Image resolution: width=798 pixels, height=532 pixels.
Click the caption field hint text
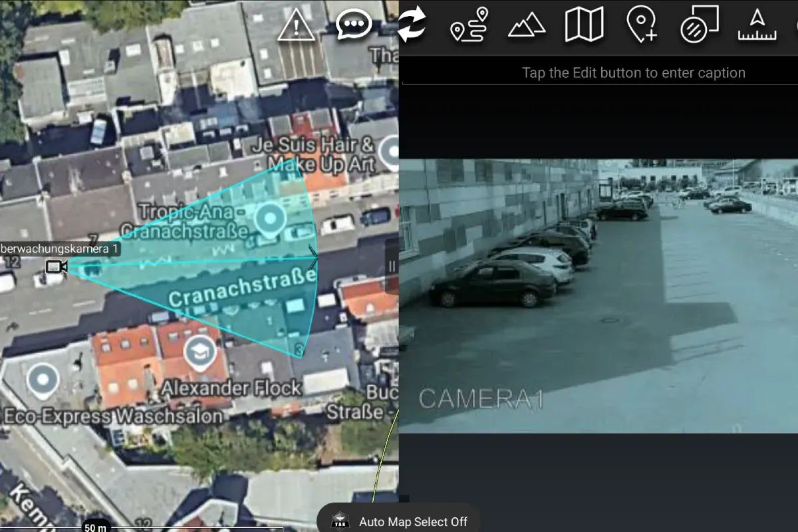(x=634, y=73)
